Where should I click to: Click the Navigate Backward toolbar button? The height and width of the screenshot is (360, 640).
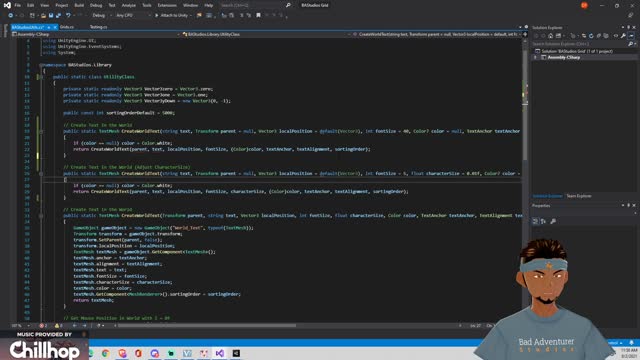pos(11,16)
